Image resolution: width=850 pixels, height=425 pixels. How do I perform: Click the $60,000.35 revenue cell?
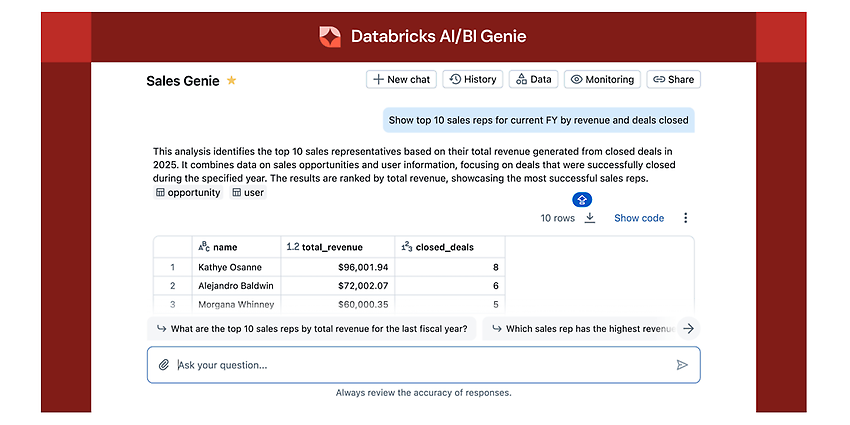point(338,305)
